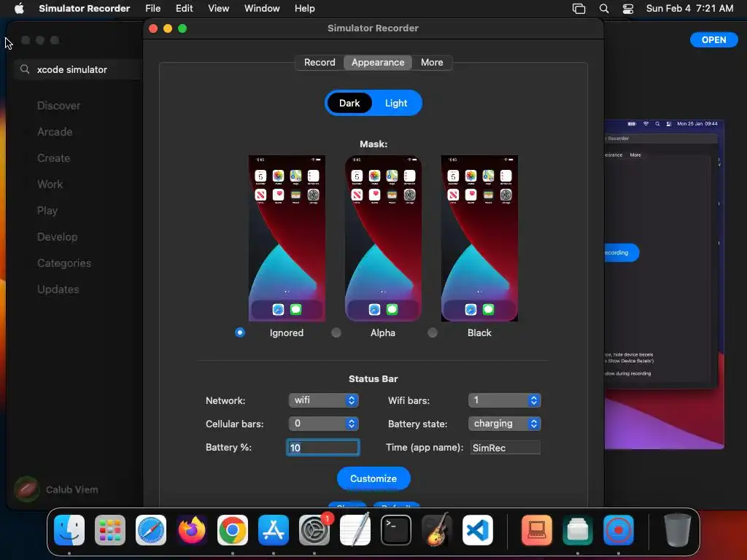Click the Battery % input field
Screen dimensions: 747x560
(323, 448)
